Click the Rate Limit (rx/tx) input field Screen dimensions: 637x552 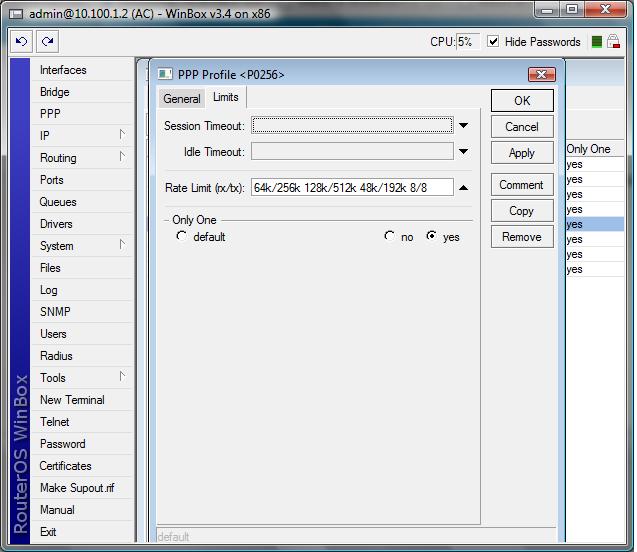pos(352,187)
